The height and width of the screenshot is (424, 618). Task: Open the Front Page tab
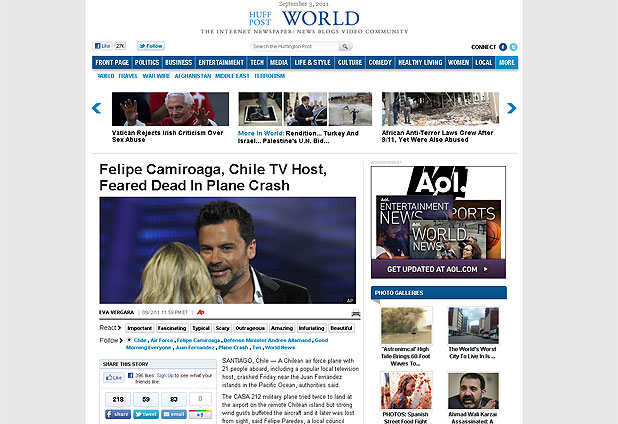pos(112,63)
